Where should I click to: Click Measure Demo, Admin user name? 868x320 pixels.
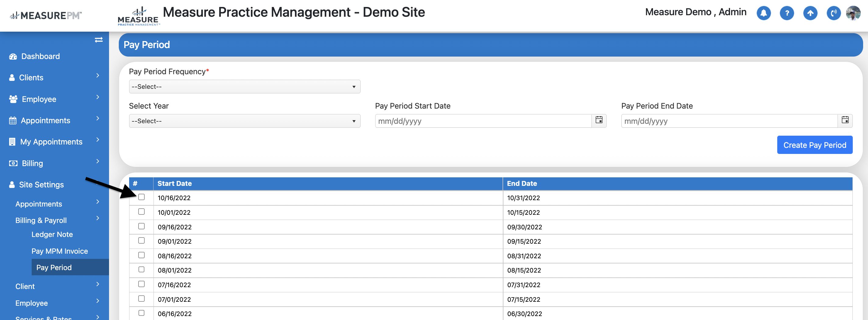[696, 12]
